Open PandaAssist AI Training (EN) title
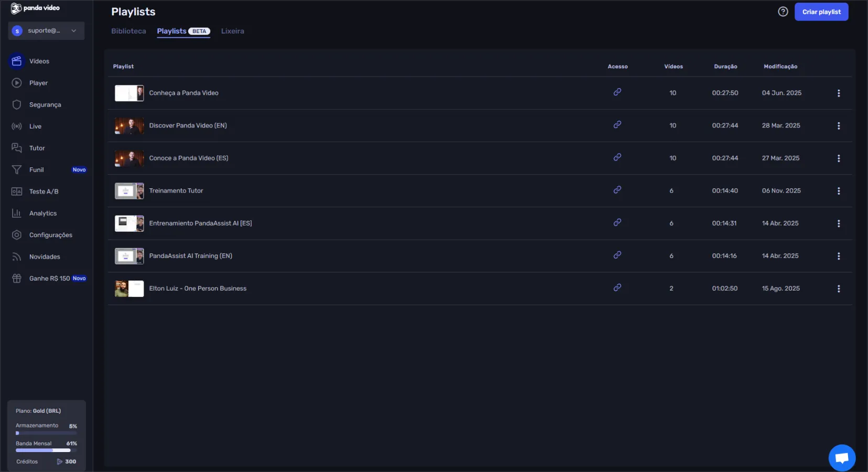This screenshot has height=472, width=868. point(191,256)
